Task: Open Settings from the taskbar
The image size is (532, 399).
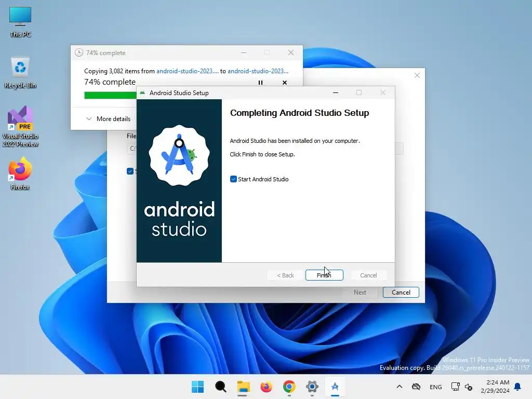Action: 312,387
